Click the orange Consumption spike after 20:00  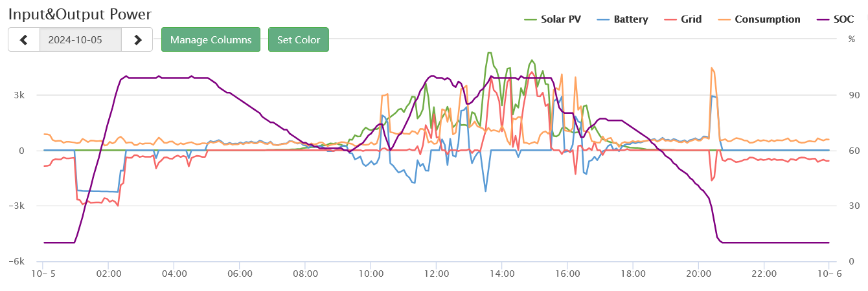point(712,69)
